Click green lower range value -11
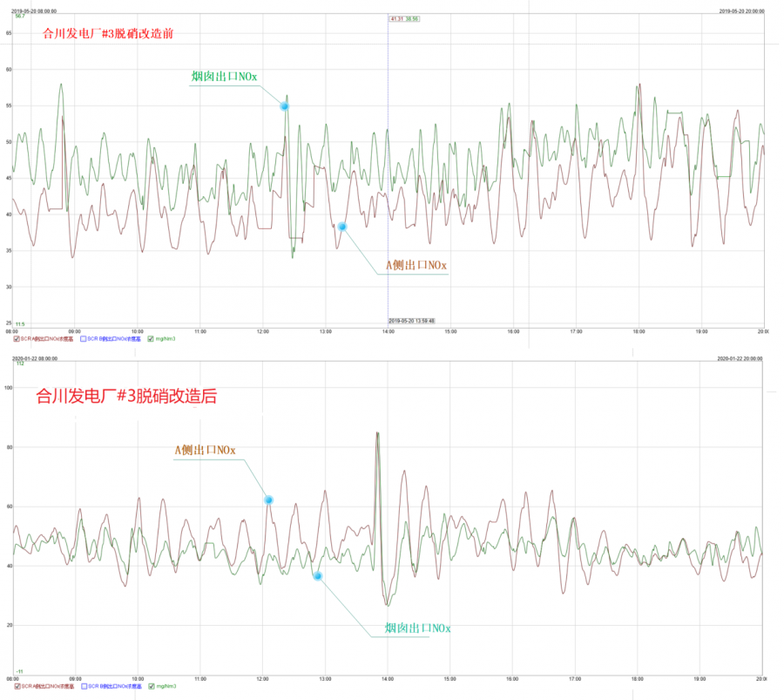The width and height of the screenshot is (784, 700). click(19, 671)
